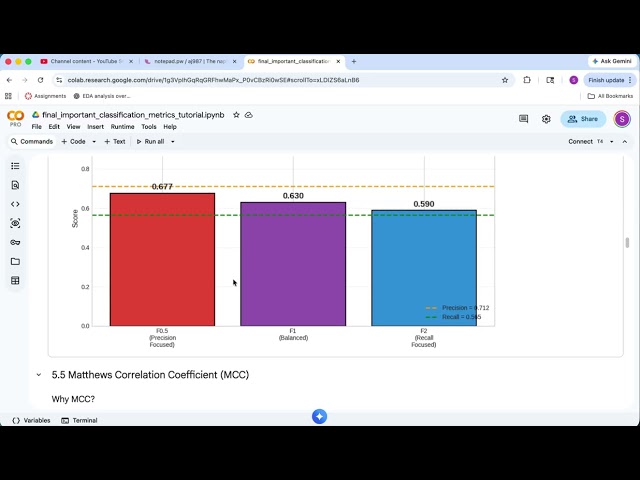Open the Tools menu
Viewport: 640px width, 480px height.
click(149, 127)
